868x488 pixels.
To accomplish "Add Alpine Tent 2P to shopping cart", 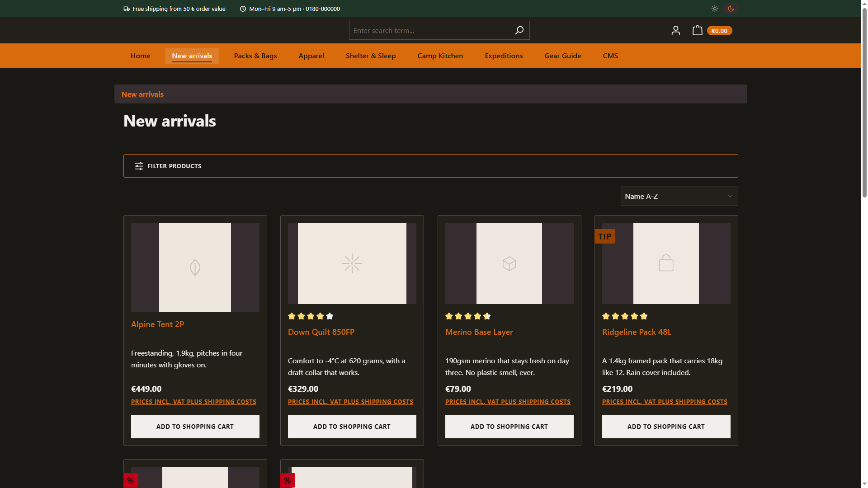I will [x=195, y=427].
